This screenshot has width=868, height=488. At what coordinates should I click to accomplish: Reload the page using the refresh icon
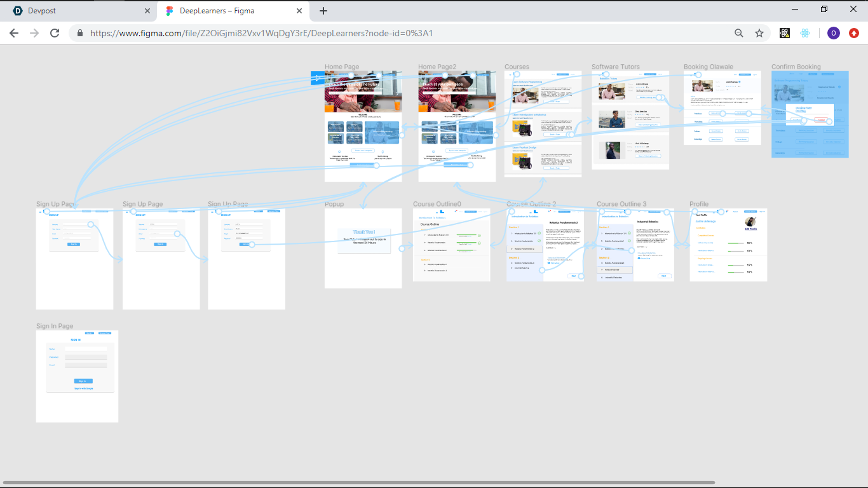pyautogui.click(x=54, y=32)
